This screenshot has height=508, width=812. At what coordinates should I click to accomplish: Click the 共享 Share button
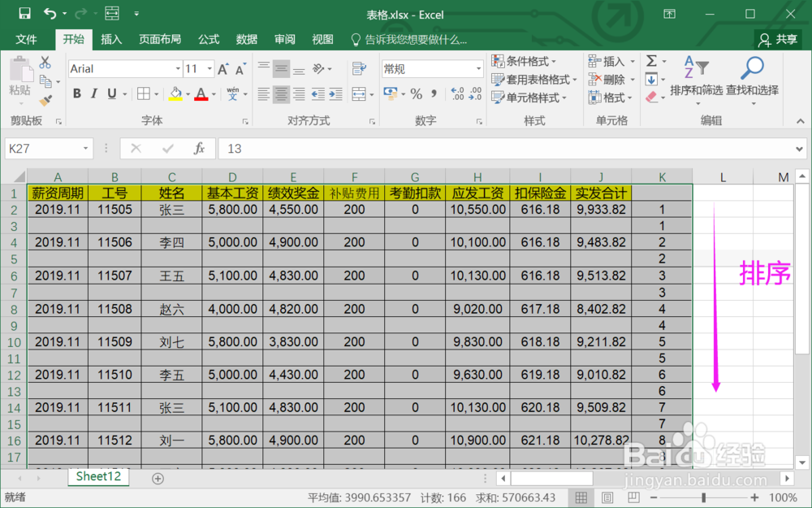pos(779,39)
